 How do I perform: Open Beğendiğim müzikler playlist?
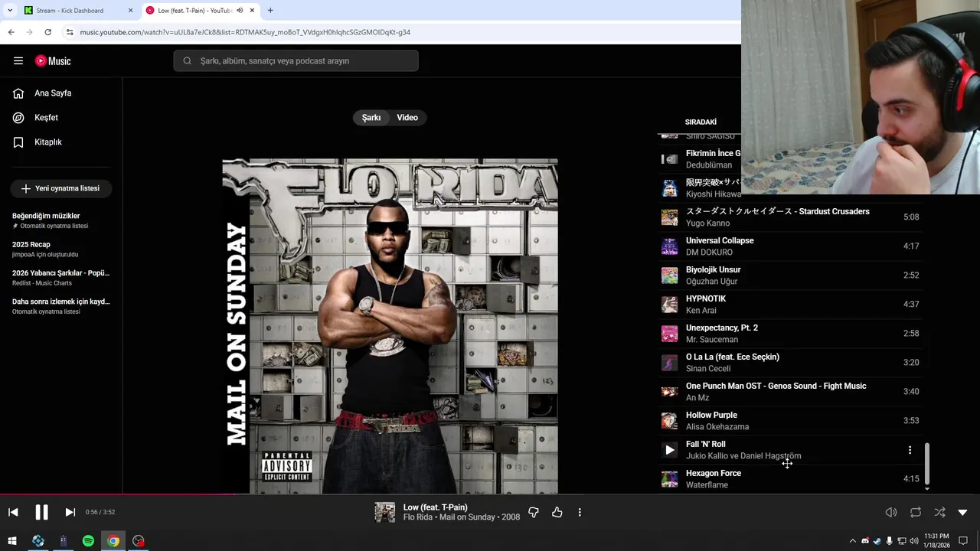[61, 220]
